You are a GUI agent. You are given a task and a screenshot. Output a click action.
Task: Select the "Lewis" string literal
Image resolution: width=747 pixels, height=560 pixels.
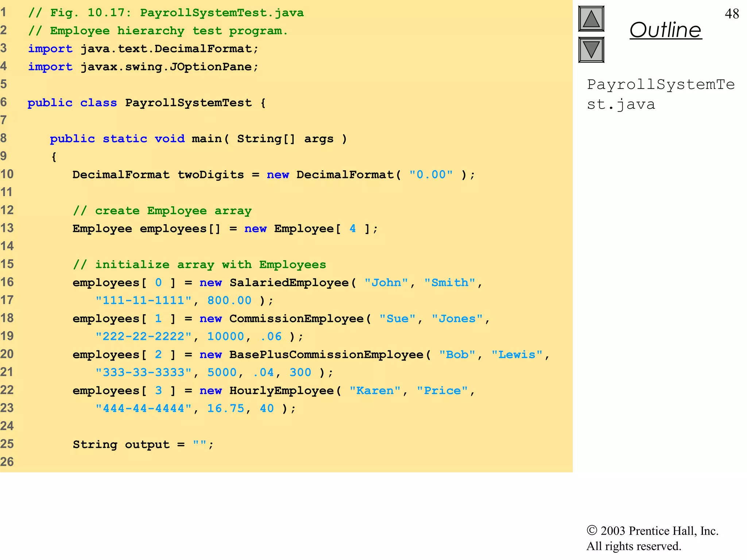(517, 354)
